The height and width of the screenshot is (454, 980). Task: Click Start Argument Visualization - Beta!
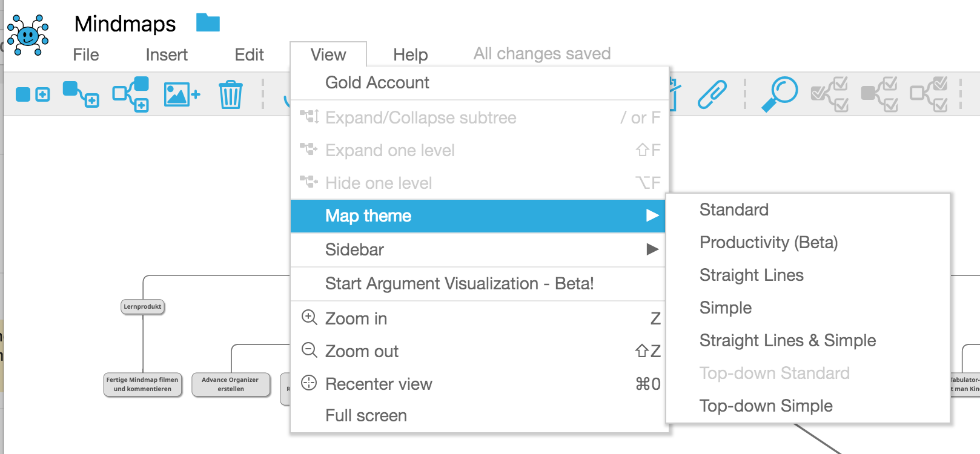(459, 283)
